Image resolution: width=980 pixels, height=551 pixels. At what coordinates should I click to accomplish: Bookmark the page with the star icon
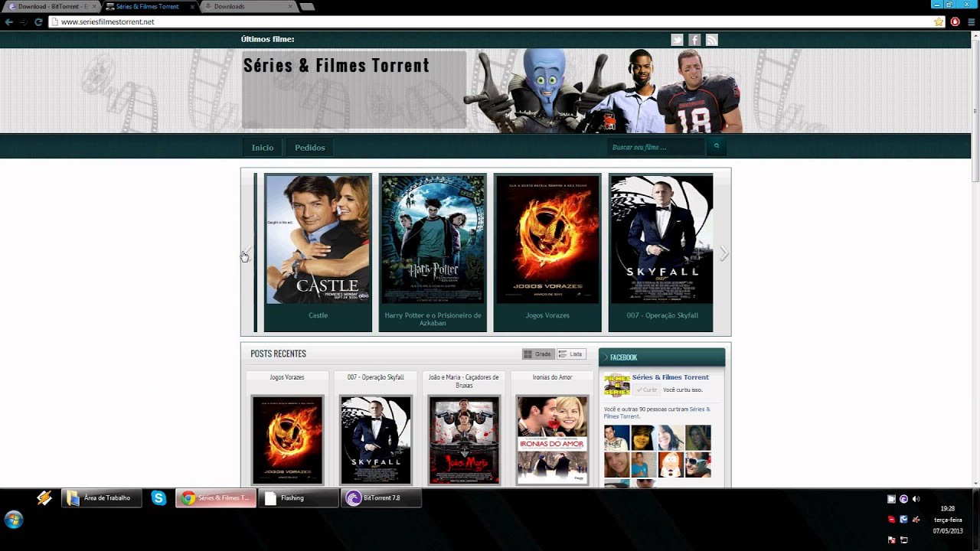coord(939,22)
